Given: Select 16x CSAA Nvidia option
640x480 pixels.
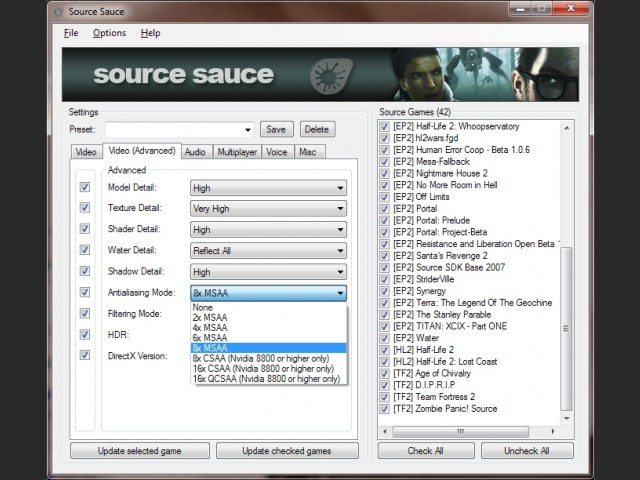Looking at the screenshot, I should [x=269, y=369].
